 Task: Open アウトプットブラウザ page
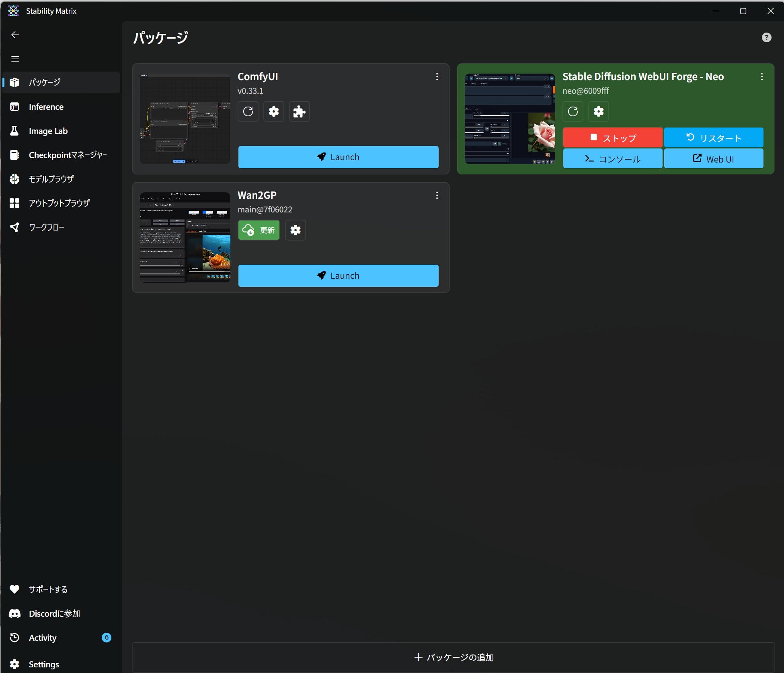61,203
